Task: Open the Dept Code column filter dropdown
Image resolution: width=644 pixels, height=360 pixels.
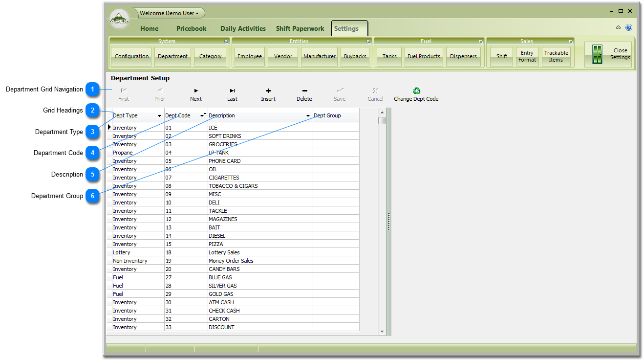Action: click(x=201, y=116)
